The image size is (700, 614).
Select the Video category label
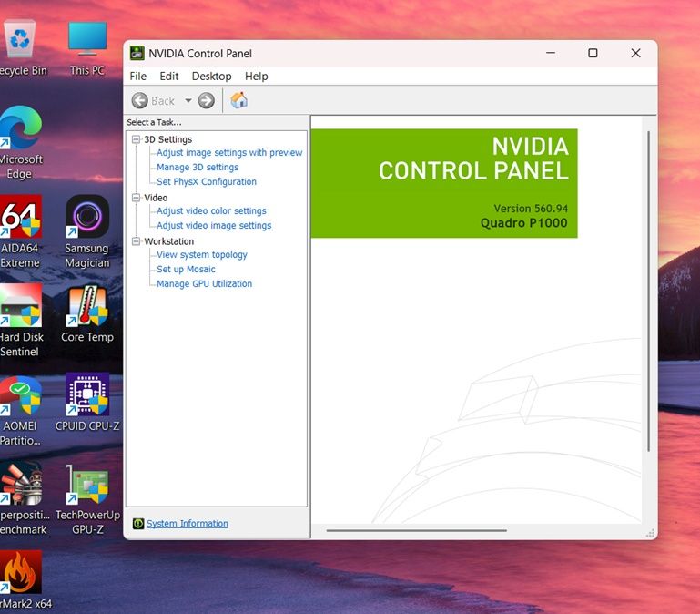pos(156,198)
